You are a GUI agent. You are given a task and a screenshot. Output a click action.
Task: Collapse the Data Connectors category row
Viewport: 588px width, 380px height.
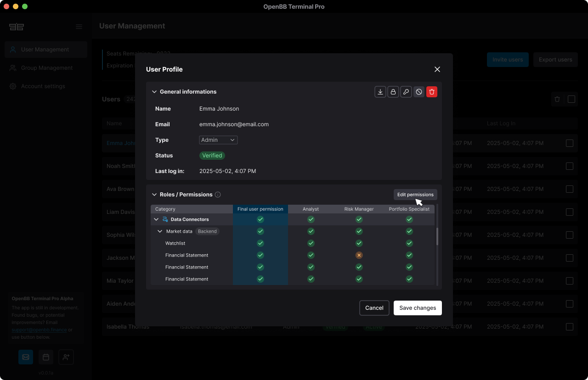156,219
